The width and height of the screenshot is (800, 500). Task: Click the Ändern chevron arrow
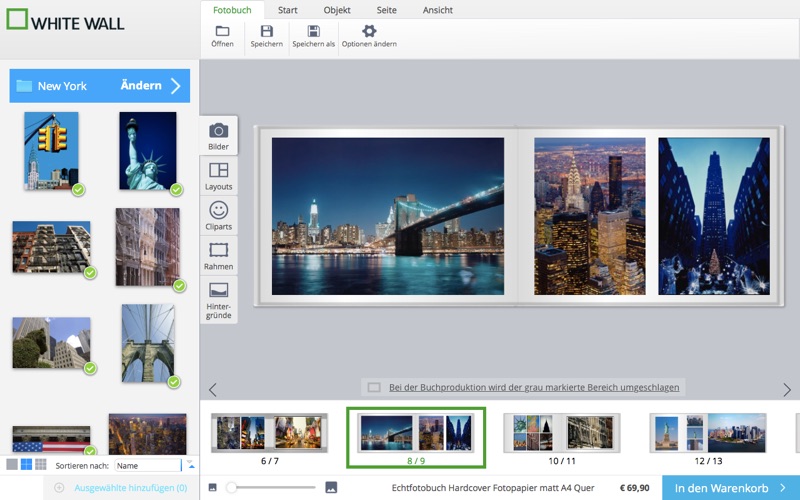tap(176, 86)
